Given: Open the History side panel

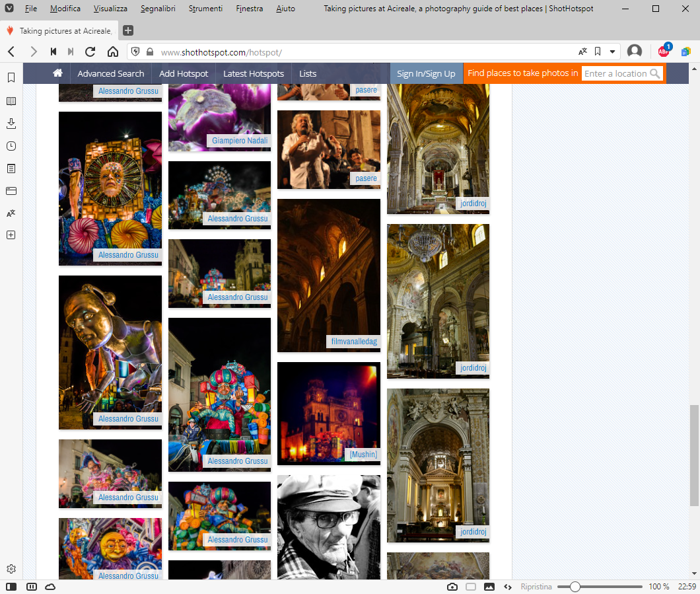Looking at the screenshot, I should 11,146.
